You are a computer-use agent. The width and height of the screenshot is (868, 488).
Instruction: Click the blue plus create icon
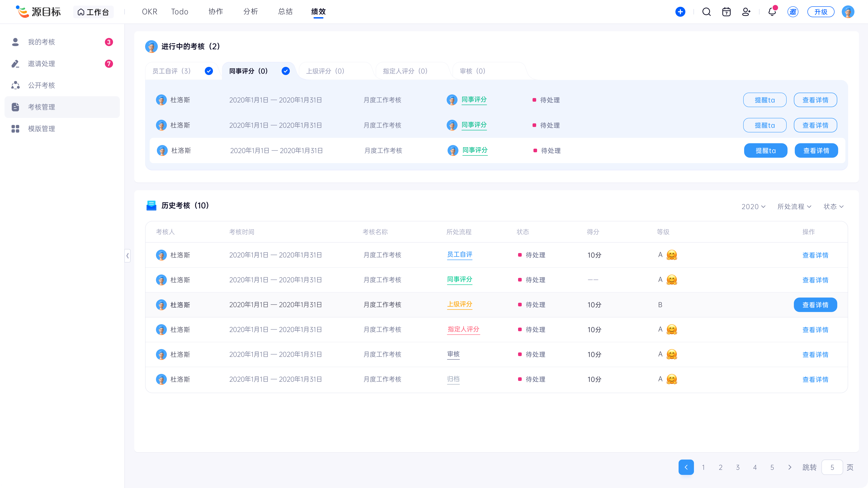click(680, 12)
